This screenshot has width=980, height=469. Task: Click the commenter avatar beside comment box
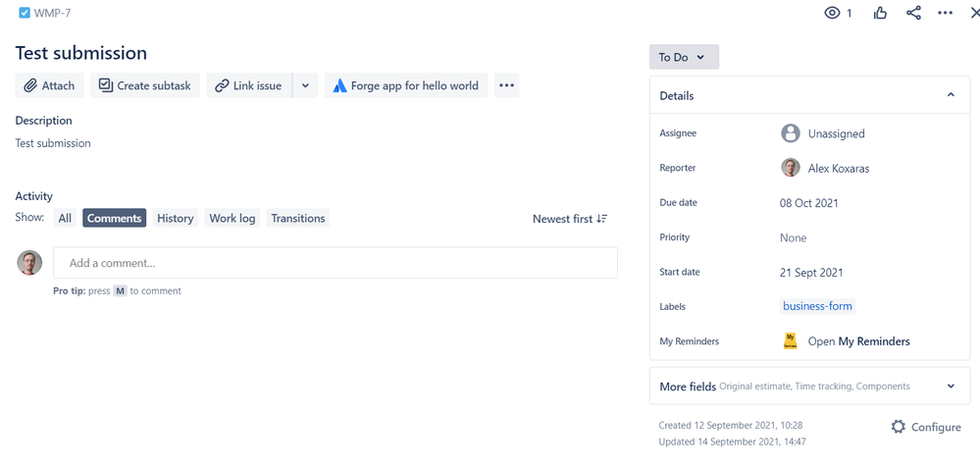pos(29,263)
